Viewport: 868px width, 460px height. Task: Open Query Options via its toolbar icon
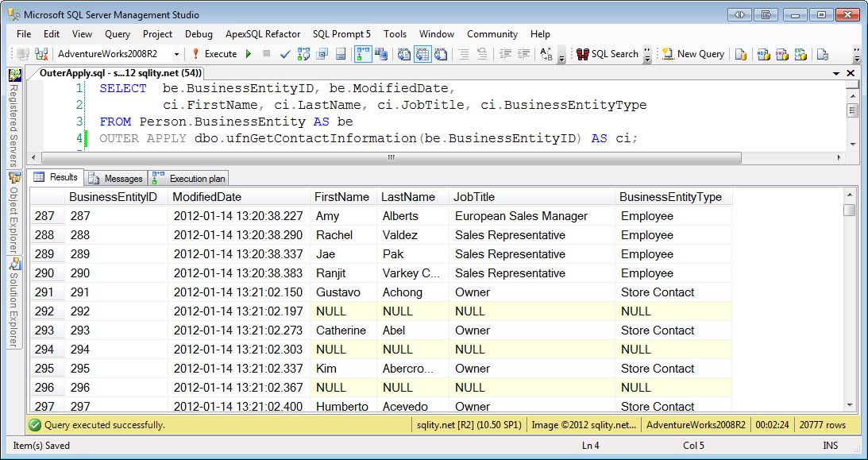[x=322, y=54]
